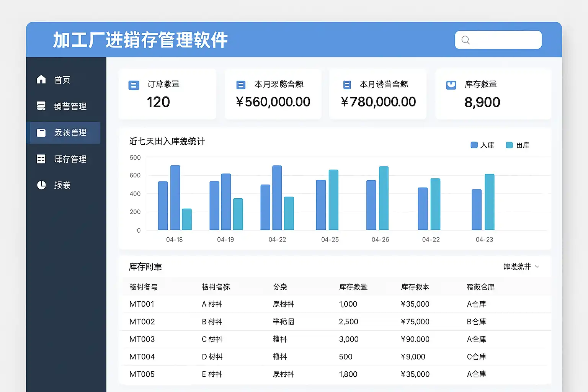588x392 pixels.
Task: Click the second sidebar item's stacked-list icon
Action: [x=41, y=106]
